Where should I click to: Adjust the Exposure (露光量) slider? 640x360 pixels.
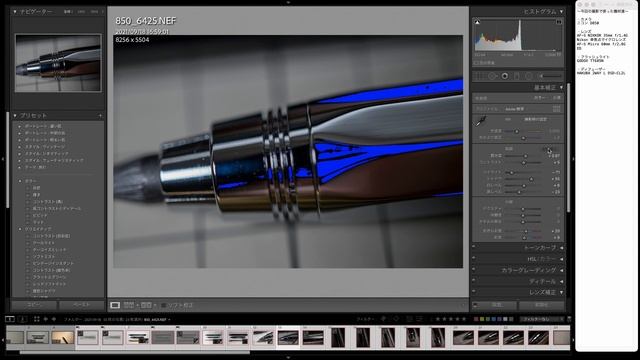pyautogui.click(x=525, y=156)
